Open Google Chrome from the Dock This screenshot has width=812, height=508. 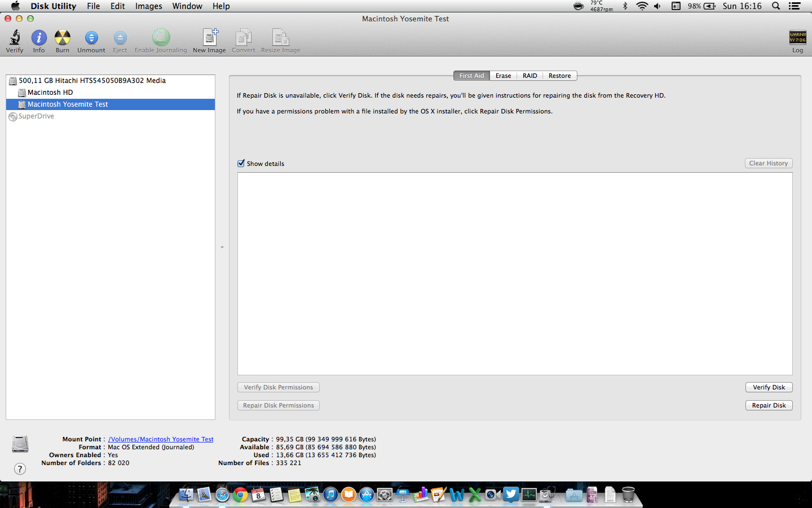tap(240, 495)
